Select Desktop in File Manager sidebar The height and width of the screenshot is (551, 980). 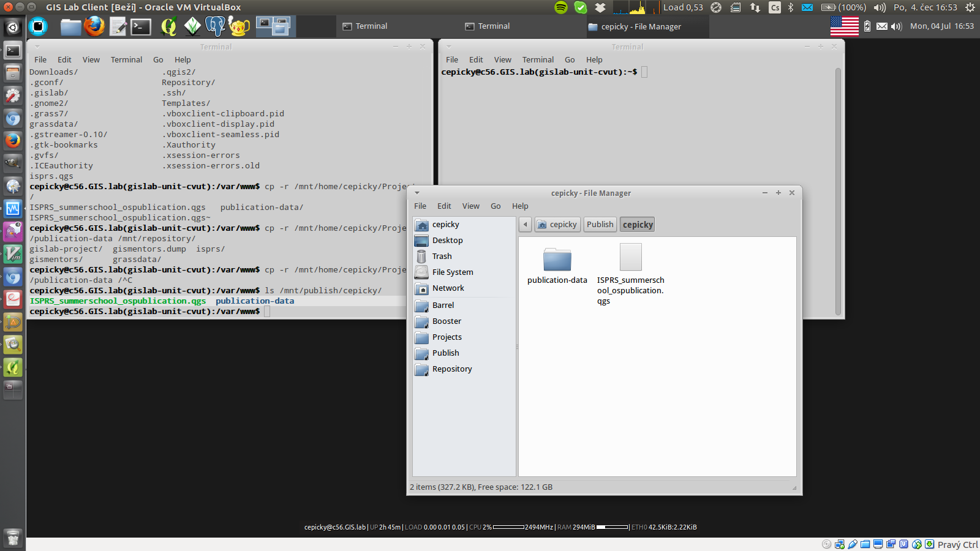(x=463, y=241)
